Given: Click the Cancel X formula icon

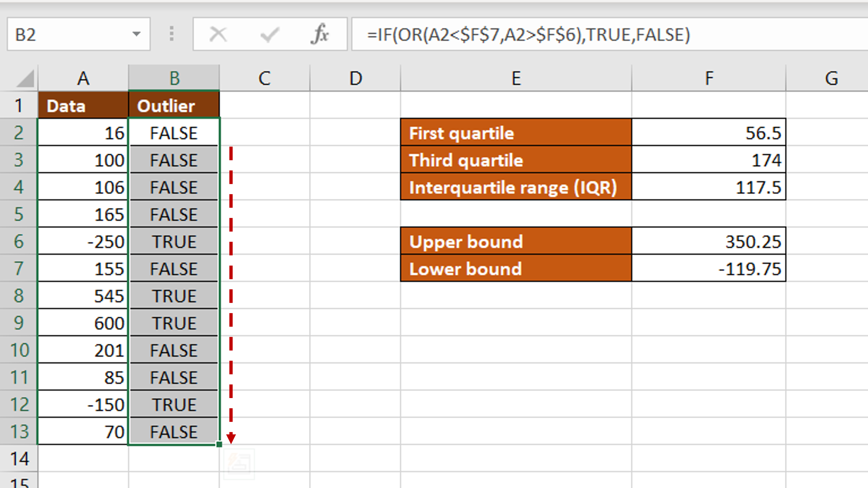Looking at the screenshot, I should pyautogui.click(x=218, y=34).
